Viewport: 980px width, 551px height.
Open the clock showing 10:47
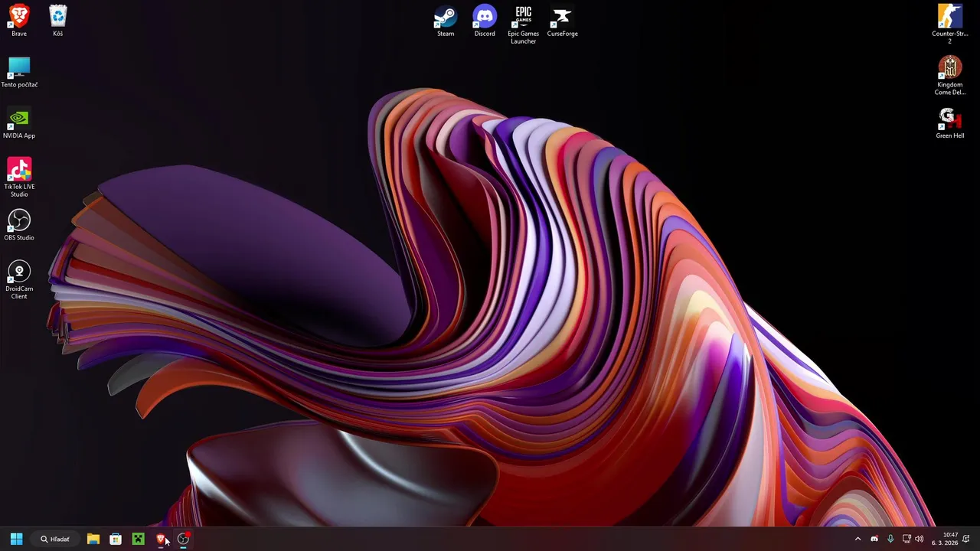pyautogui.click(x=945, y=540)
